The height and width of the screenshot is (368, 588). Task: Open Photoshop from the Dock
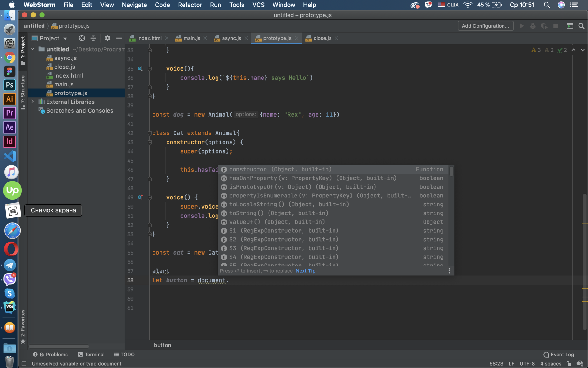tap(9, 85)
